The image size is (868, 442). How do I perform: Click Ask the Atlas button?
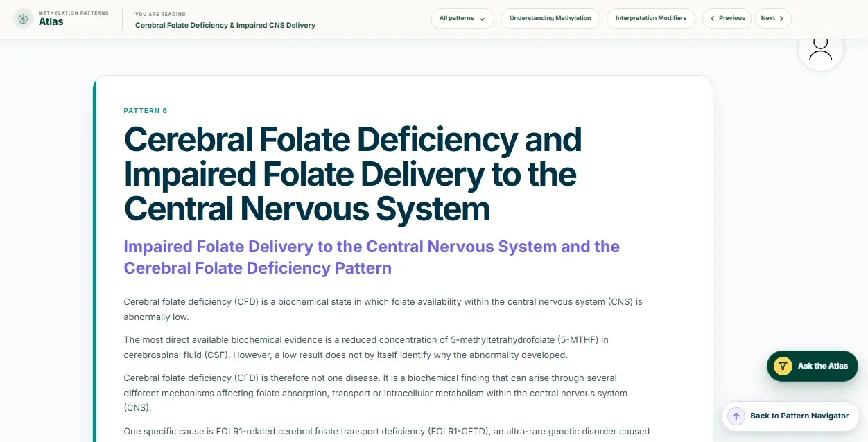click(813, 366)
